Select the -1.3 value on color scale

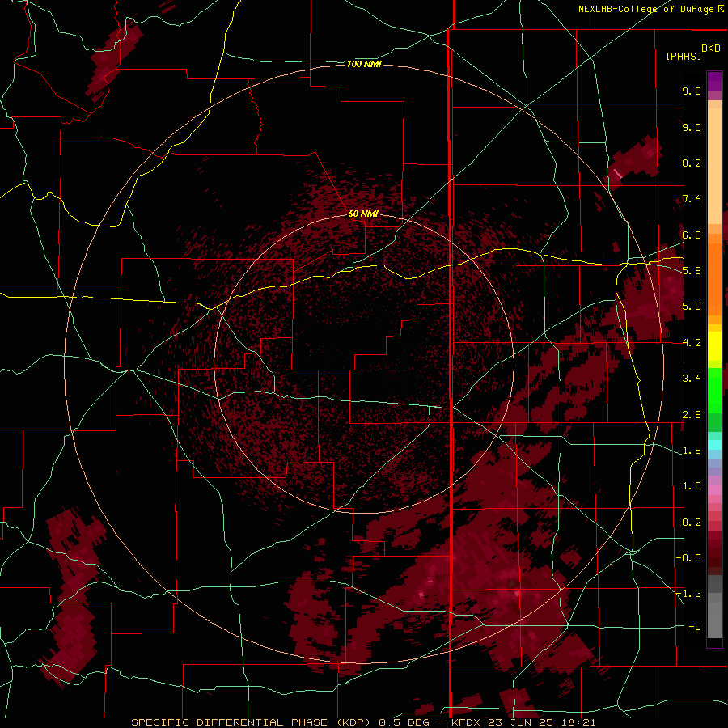tap(688, 594)
